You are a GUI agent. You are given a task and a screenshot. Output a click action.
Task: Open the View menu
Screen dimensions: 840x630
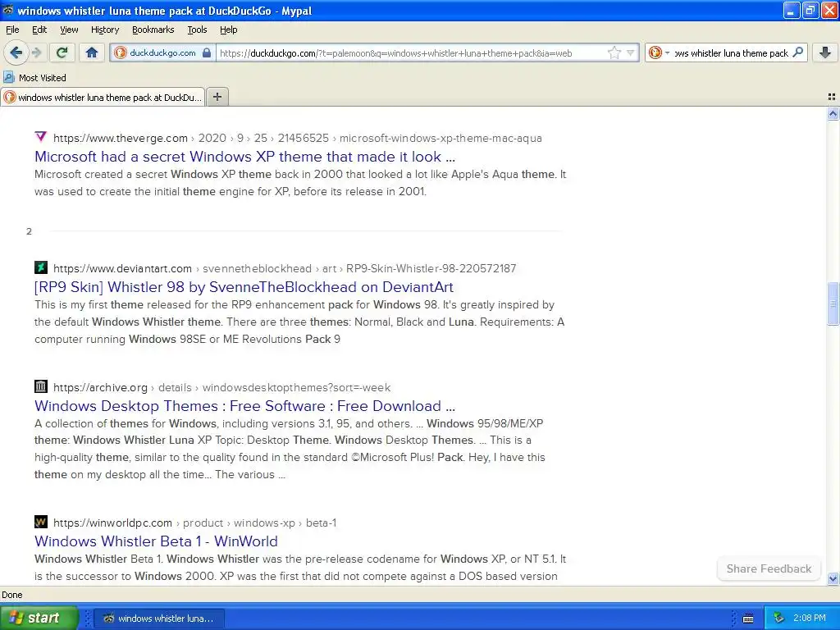[69, 30]
